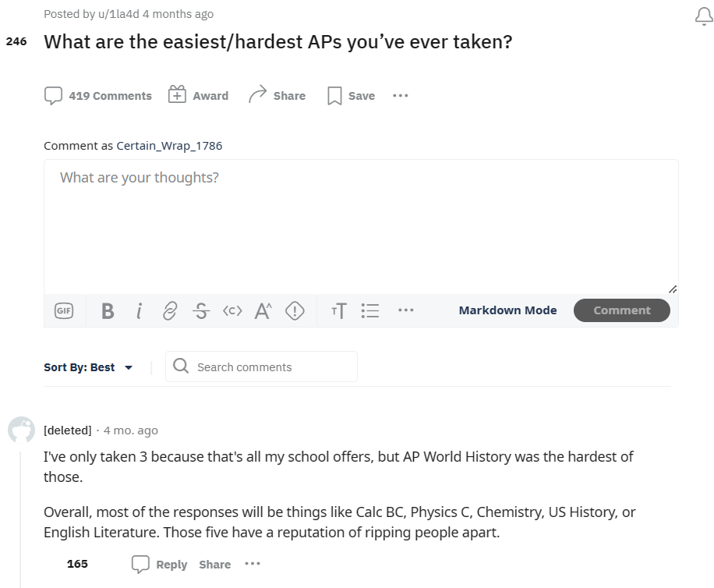
Task: Insert a link with the link icon
Action: 170,311
